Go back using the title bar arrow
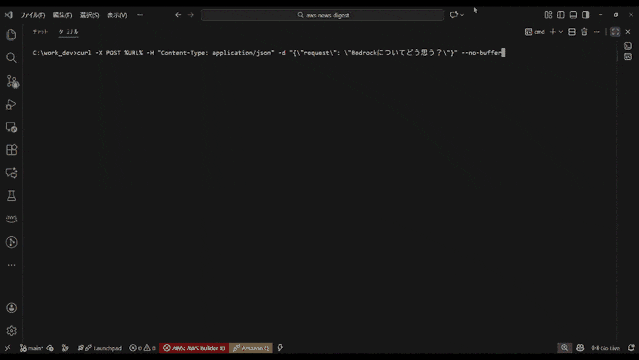The height and width of the screenshot is (360, 639). [x=178, y=15]
